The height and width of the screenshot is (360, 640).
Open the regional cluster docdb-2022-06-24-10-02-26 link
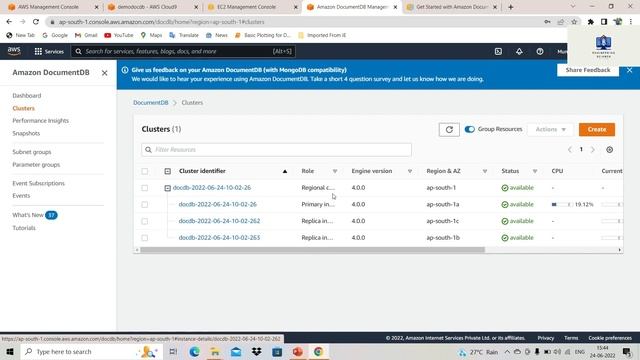click(x=211, y=188)
